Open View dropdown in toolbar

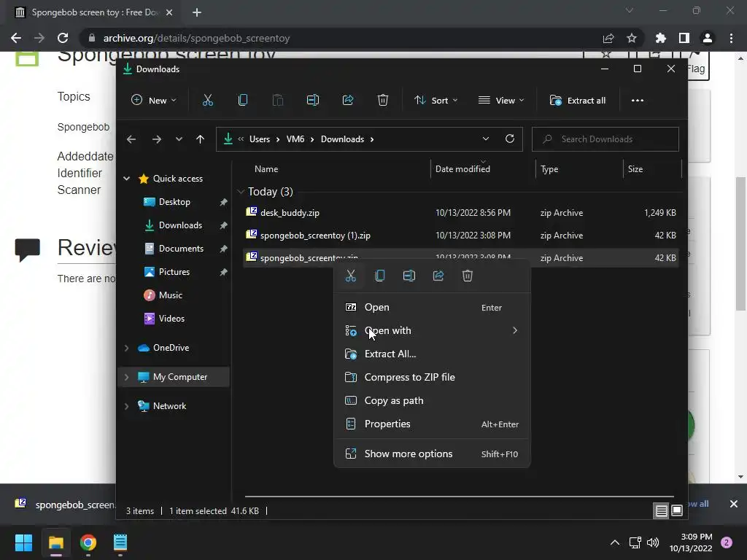tap(500, 101)
